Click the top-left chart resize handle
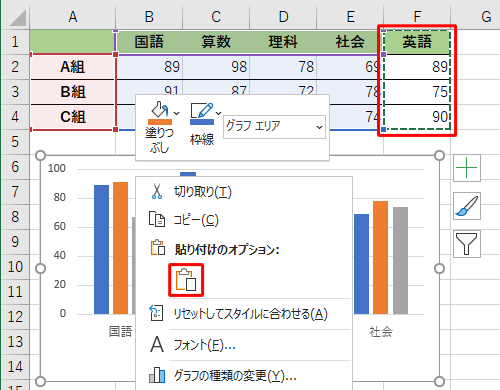The width and height of the screenshot is (500, 390). (40, 155)
